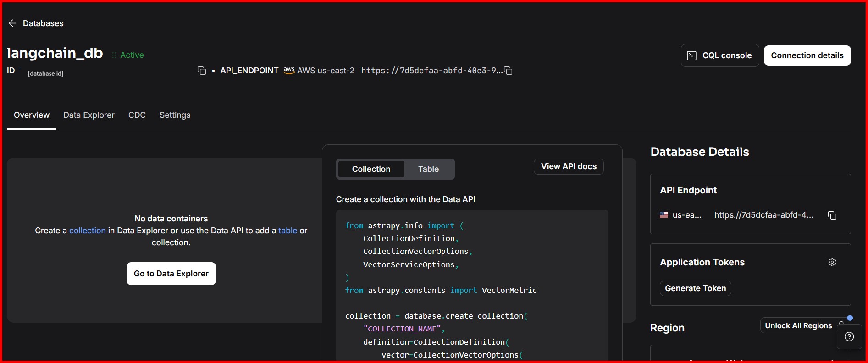This screenshot has height=363, width=868.
Task: Click Unlock All Regions
Action: 798,325
